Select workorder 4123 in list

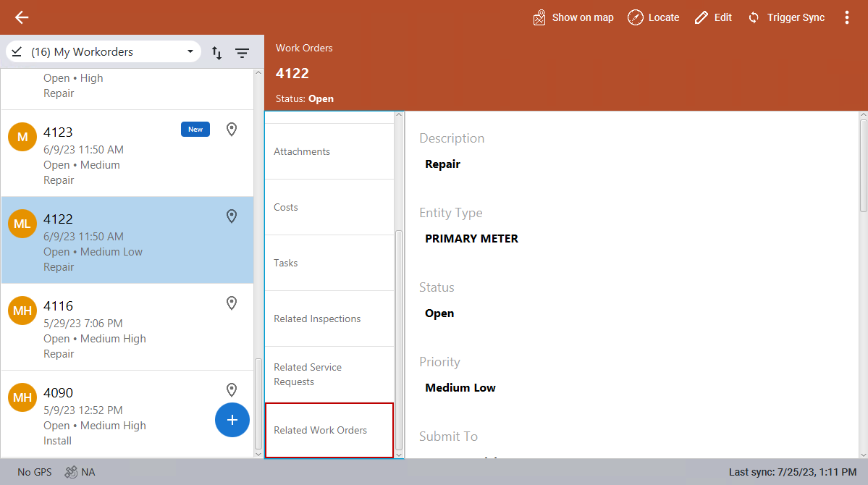(127, 153)
